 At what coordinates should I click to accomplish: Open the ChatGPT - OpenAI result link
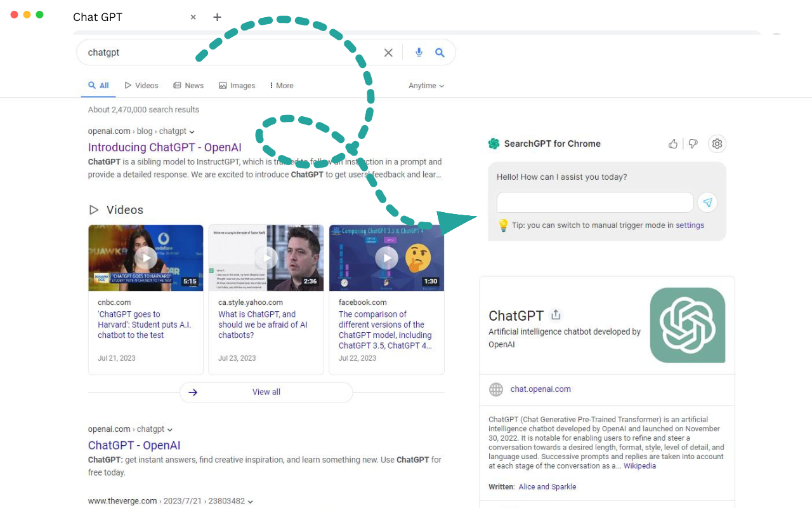pyautogui.click(x=134, y=445)
